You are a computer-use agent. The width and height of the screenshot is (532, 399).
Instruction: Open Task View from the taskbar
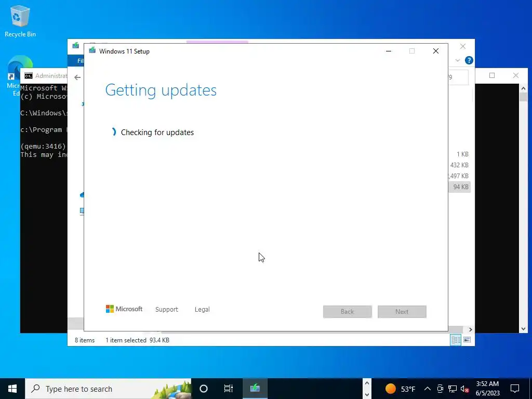(x=229, y=389)
